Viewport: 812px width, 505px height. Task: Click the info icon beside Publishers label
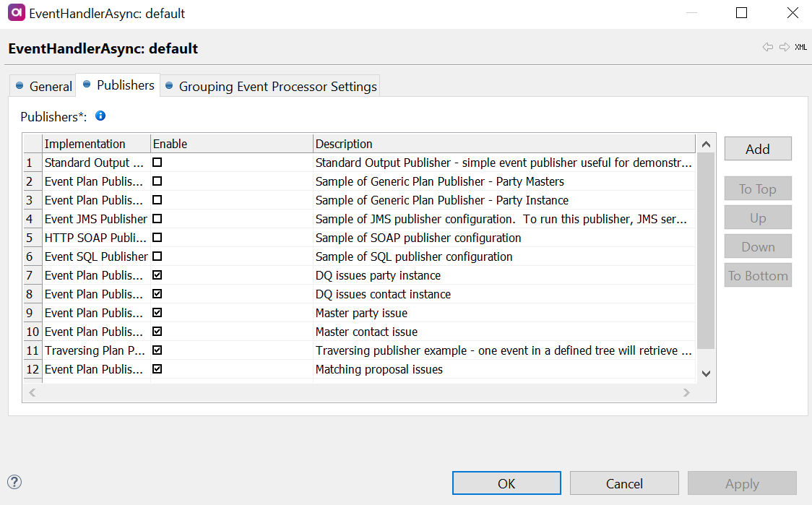[100, 116]
